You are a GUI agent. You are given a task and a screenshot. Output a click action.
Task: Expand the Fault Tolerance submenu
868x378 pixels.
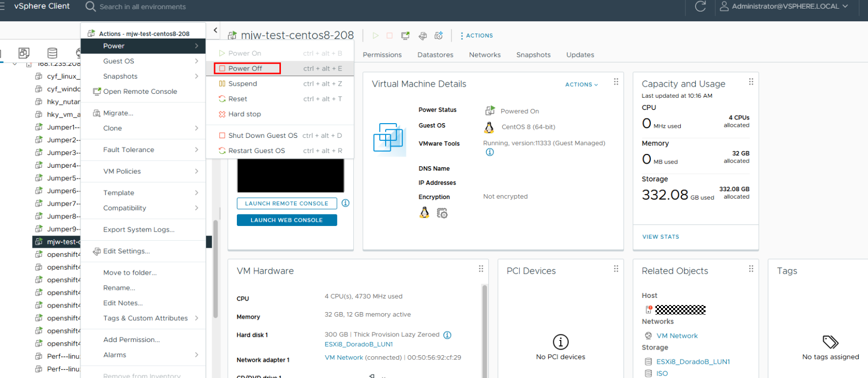tap(143, 149)
